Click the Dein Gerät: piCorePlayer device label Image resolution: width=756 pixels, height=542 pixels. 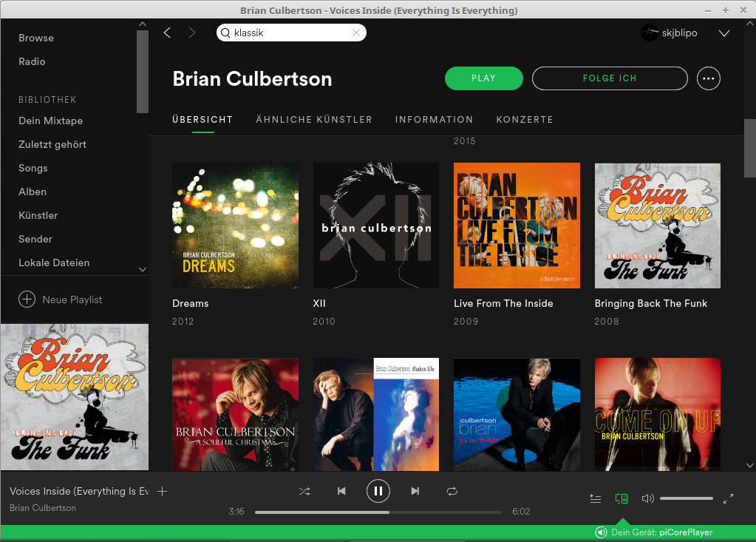click(662, 532)
